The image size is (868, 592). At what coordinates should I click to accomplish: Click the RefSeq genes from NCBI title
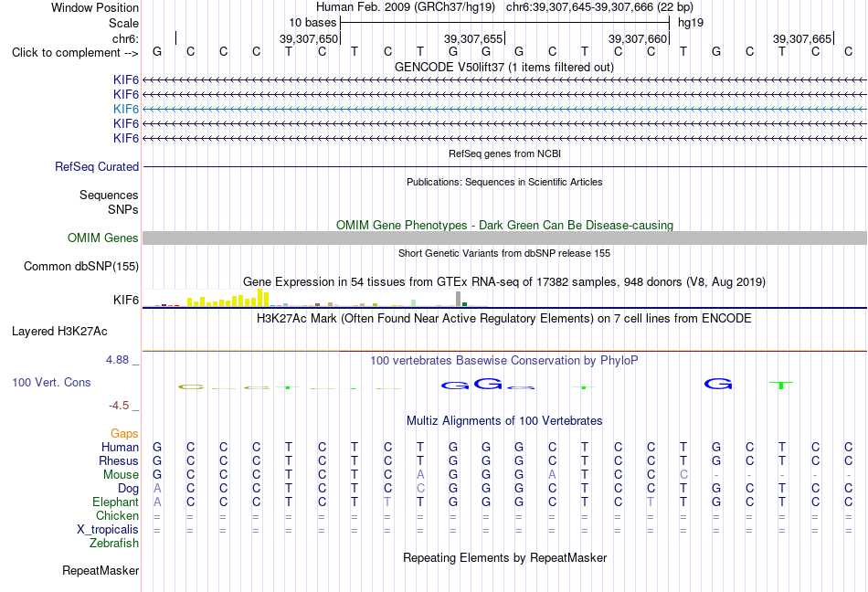coord(504,153)
